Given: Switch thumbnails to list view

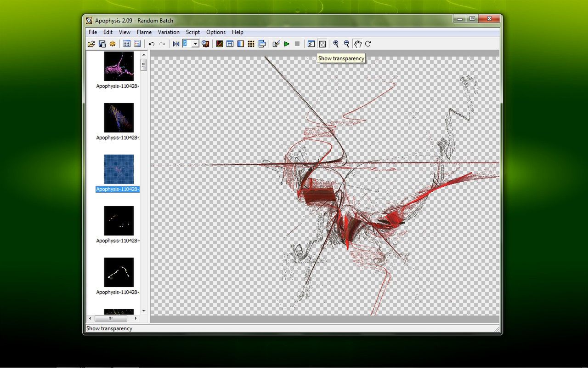Looking at the screenshot, I should (137, 44).
